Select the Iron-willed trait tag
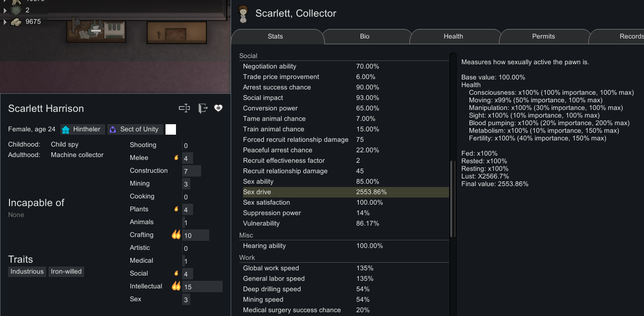The height and width of the screenshot is (316, 644). [x=66, y=272]
